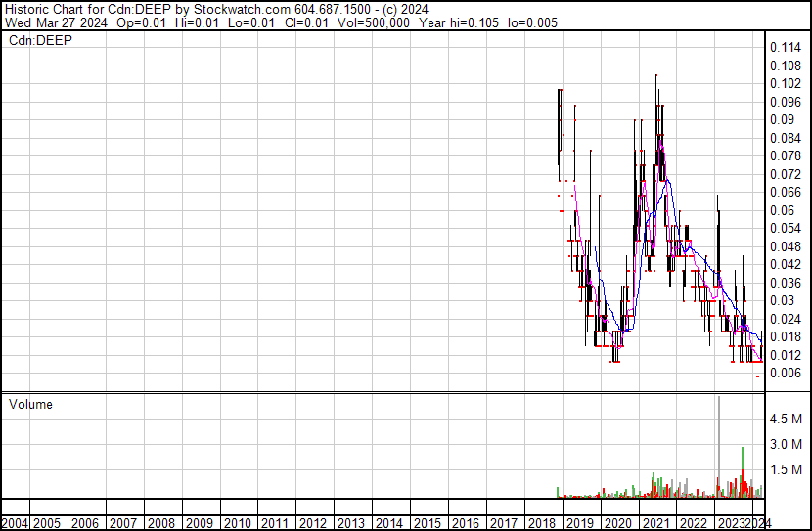Click the 0.066 price axis value

[786, 192]
